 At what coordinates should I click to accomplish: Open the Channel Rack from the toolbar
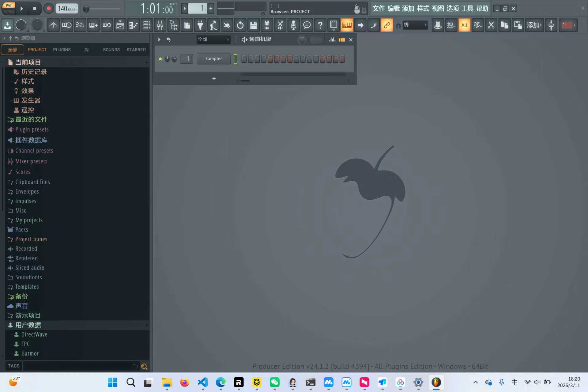(347, 25)
